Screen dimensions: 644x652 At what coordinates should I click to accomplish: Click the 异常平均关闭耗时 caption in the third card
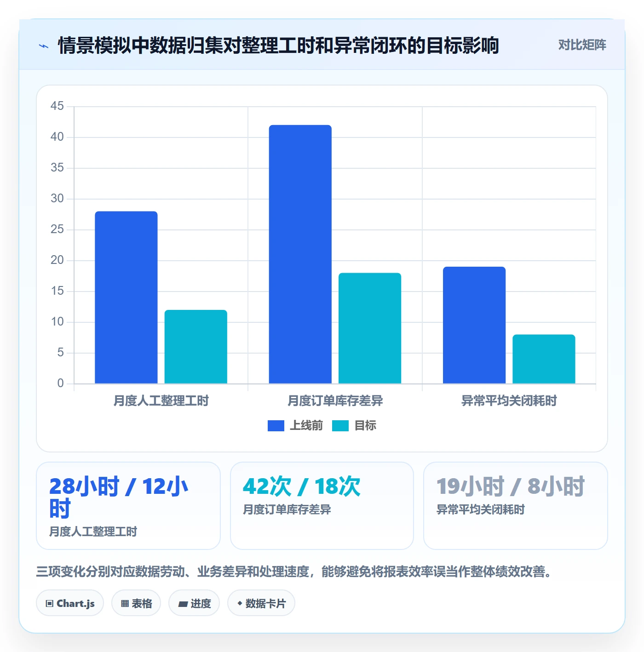coord(480,509)
